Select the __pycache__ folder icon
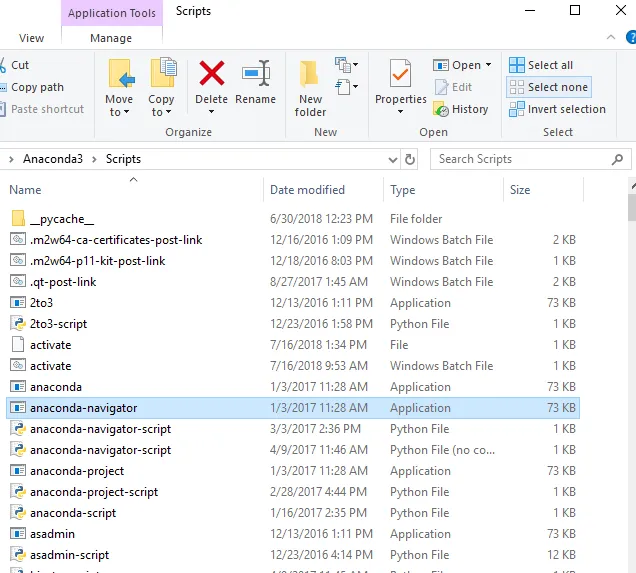This screenshot has height=573, width=636. [x=18, y=218]
